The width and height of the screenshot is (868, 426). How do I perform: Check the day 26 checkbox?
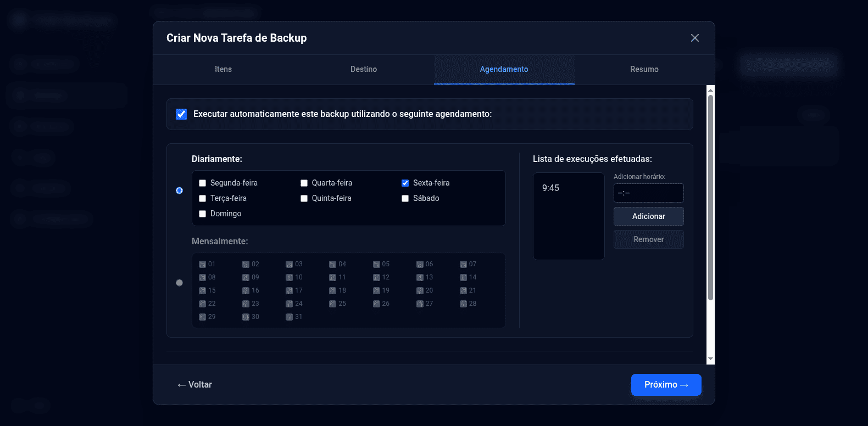376,304
